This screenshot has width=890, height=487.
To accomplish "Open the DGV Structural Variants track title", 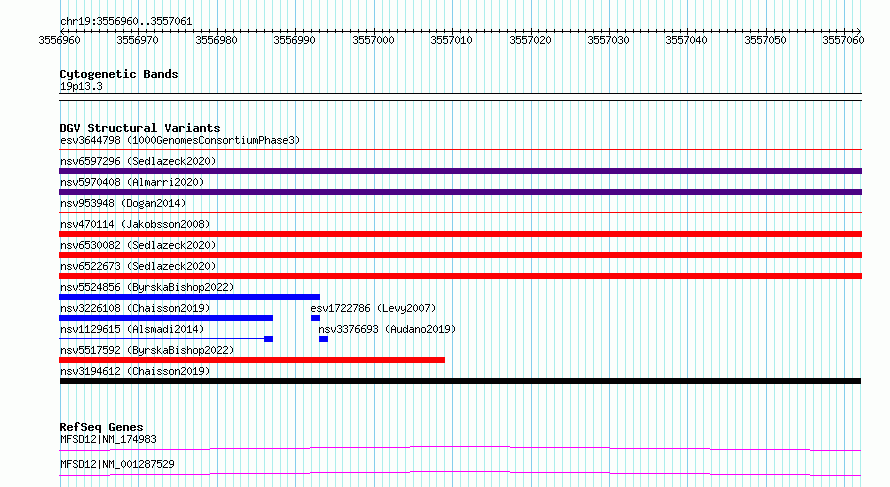I will point(140,128).
